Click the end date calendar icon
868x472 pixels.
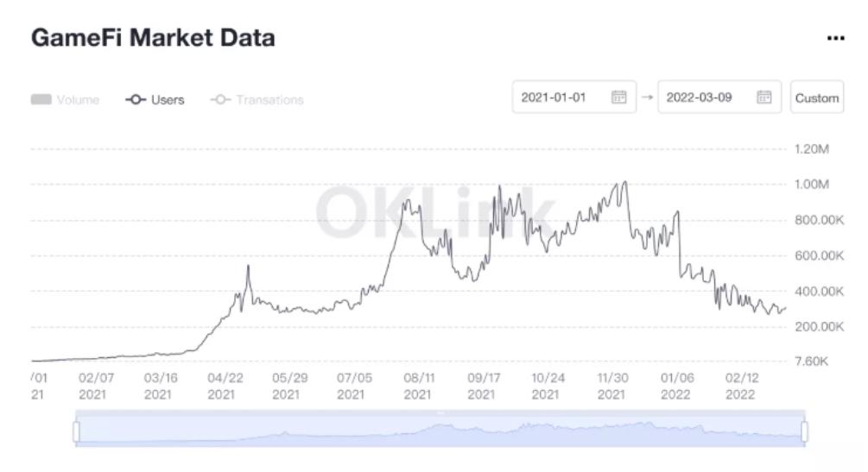point(763,98)
